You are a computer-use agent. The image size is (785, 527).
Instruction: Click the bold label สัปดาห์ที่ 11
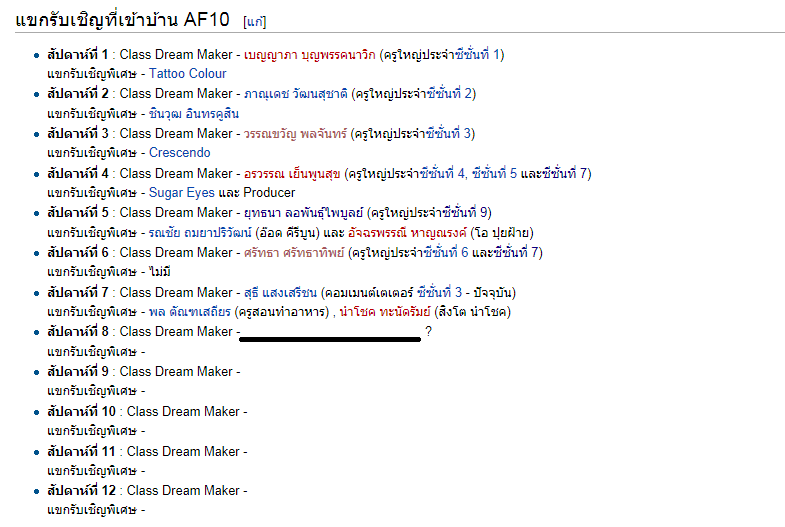tap(82, 452)
